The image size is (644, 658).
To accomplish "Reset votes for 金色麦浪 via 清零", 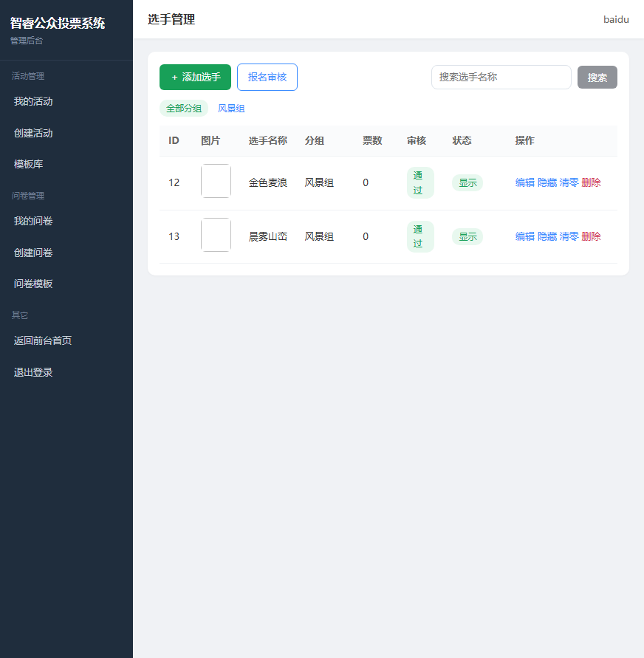I will (569, 182).
